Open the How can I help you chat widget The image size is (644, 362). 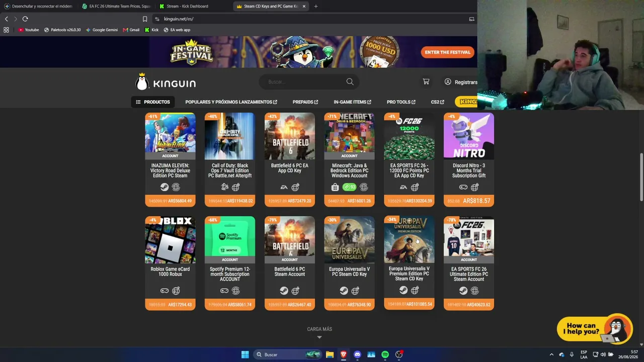[595, 329]
